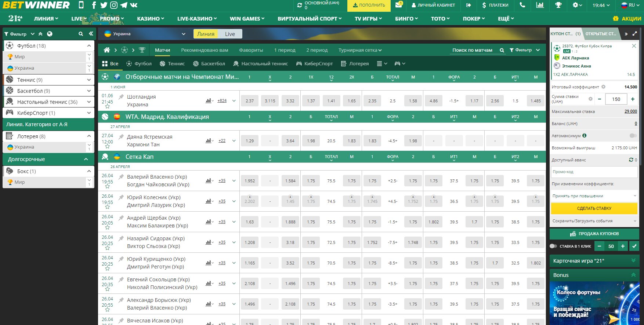Toggle the Automaximum switch
The height and width of the screenshot is (325, 644).
click(x=633, y=136)
